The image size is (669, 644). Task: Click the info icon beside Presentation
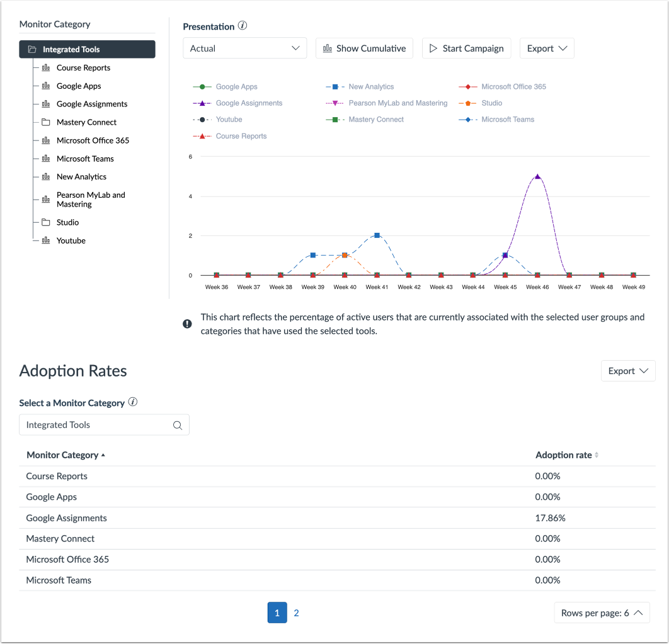pos(243,26)
